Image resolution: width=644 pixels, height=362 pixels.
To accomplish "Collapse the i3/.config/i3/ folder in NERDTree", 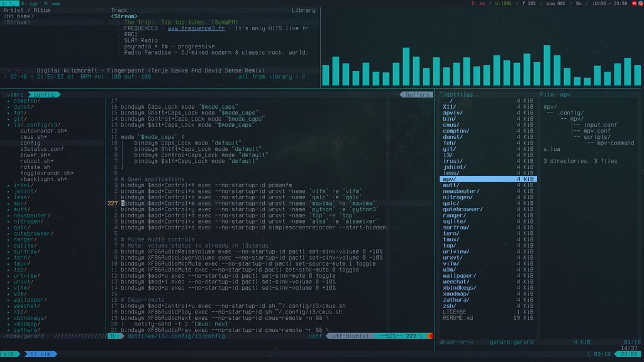I will 9,125.
